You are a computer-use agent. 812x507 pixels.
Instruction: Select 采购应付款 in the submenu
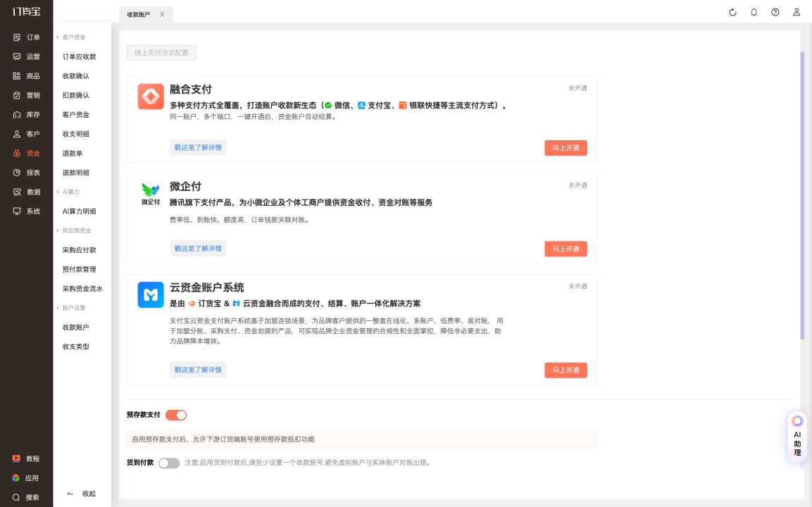(80, 250)
